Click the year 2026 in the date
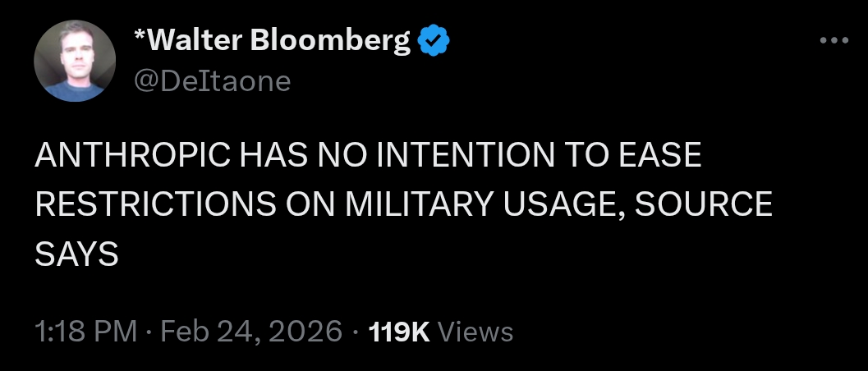 coord(305,331)
